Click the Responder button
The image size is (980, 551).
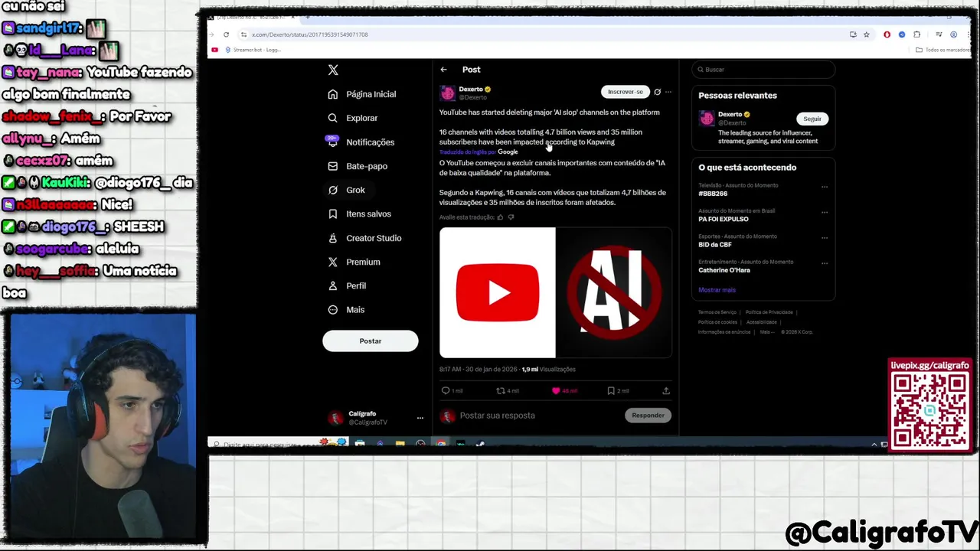[648, 416]
